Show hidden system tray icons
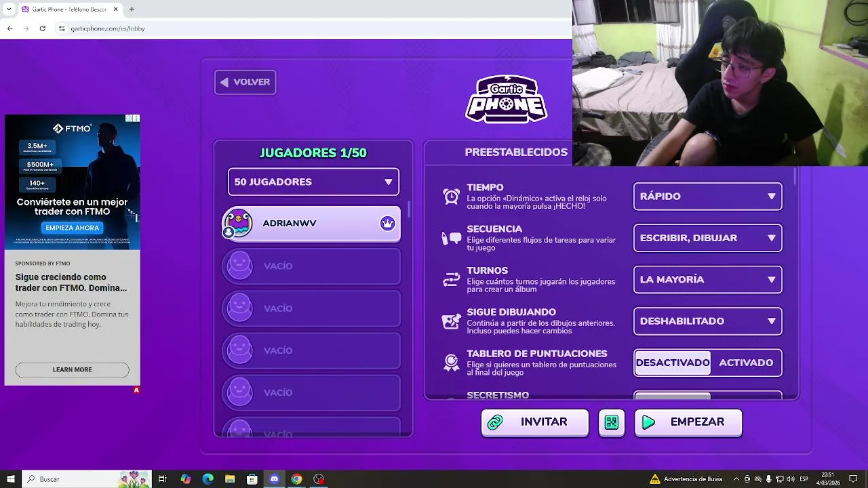This screenshot has height=488, width=868. pos(736,479)
